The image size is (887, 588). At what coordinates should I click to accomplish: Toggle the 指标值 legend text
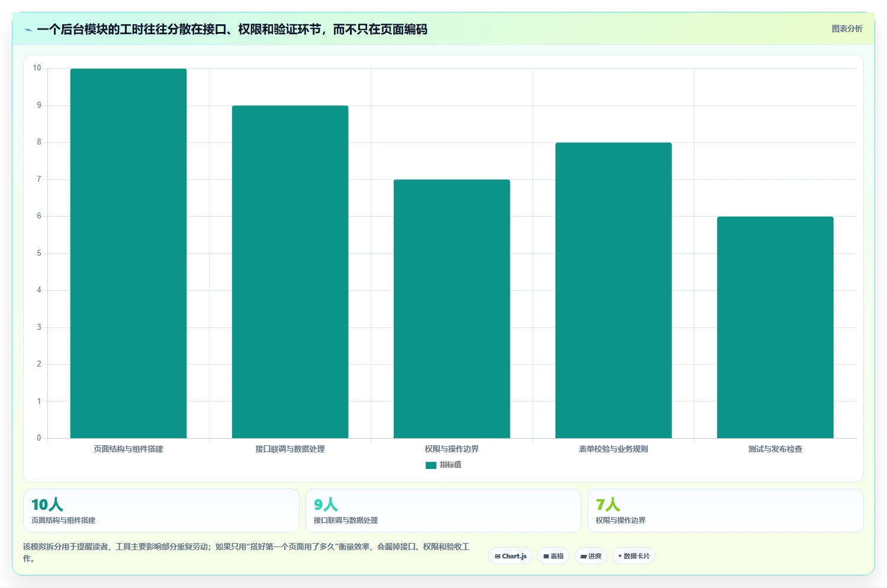(451, 465)
